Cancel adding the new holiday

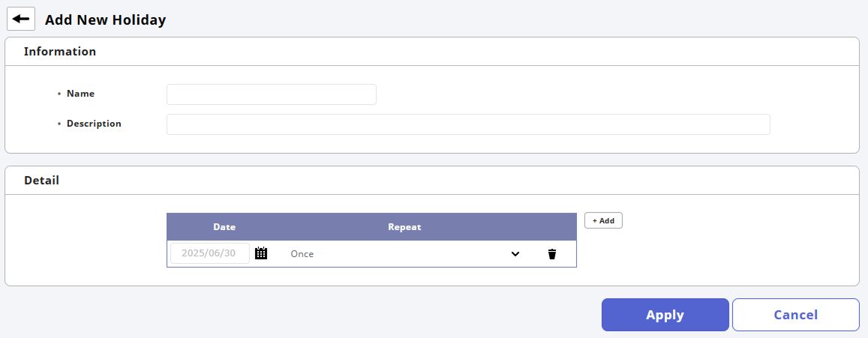click(x=795, y=315)
